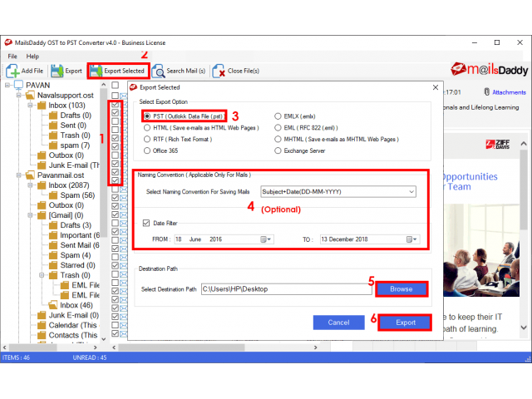The image size is (532, 399).
Task: Open the Help menu
Action: (x=32, y=57)
